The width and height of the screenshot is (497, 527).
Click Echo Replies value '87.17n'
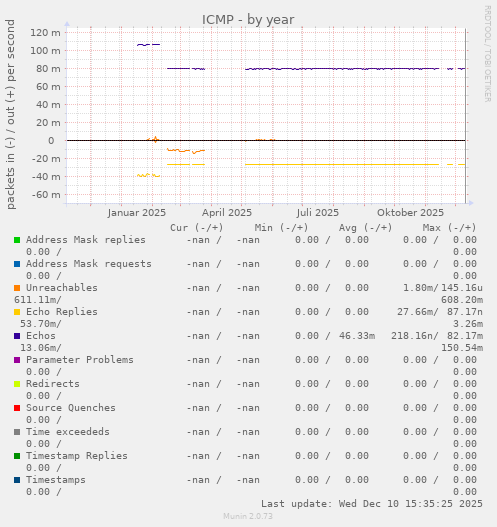click(465, 312)
